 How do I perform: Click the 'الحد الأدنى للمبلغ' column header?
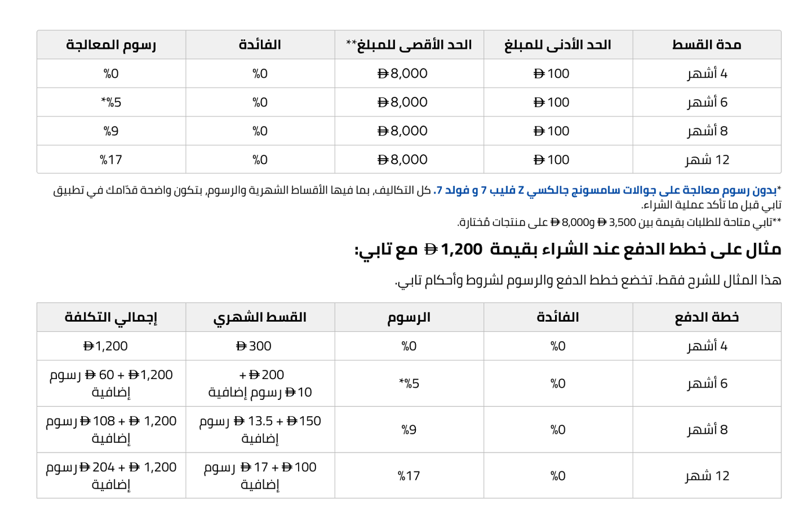coord(558,45)
